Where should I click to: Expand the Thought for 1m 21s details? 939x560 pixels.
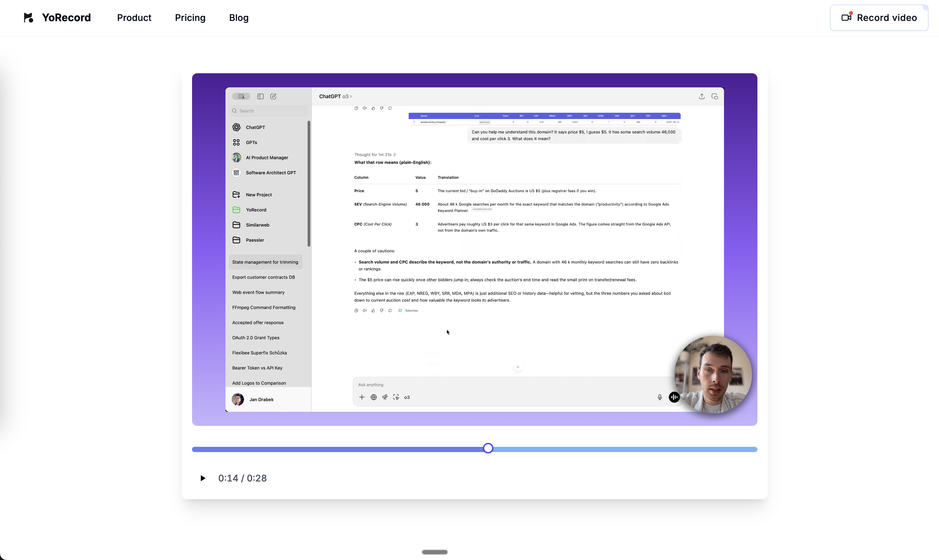375,155
